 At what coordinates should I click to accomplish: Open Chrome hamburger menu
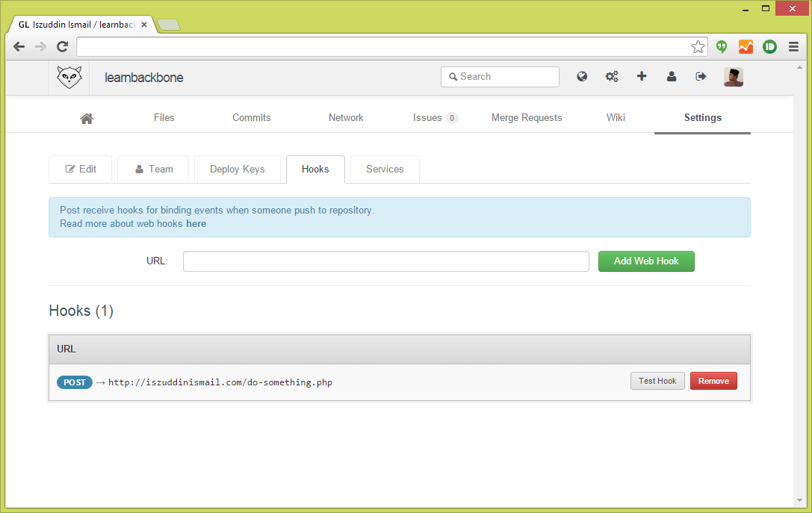[793, 47]
